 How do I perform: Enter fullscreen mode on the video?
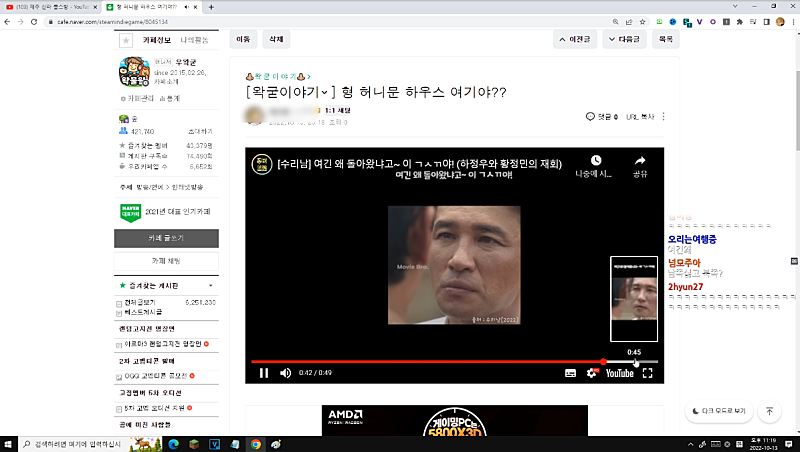click(647, 373)
